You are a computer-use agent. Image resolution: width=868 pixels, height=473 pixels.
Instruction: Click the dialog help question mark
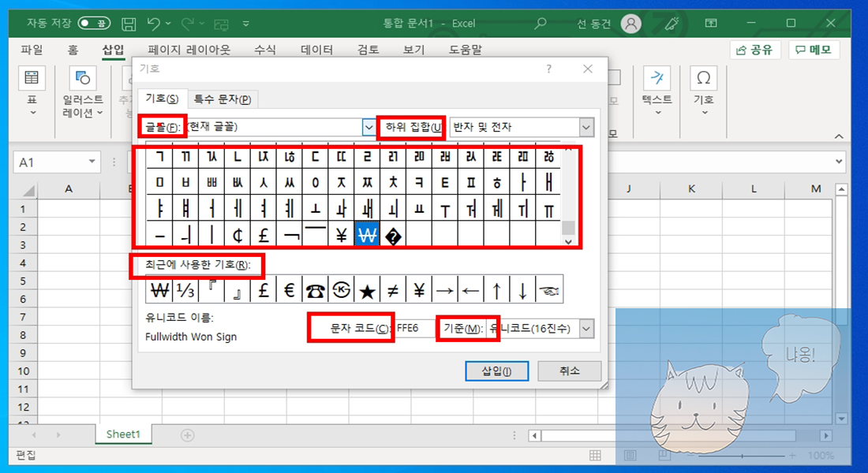tap(548, 69)
